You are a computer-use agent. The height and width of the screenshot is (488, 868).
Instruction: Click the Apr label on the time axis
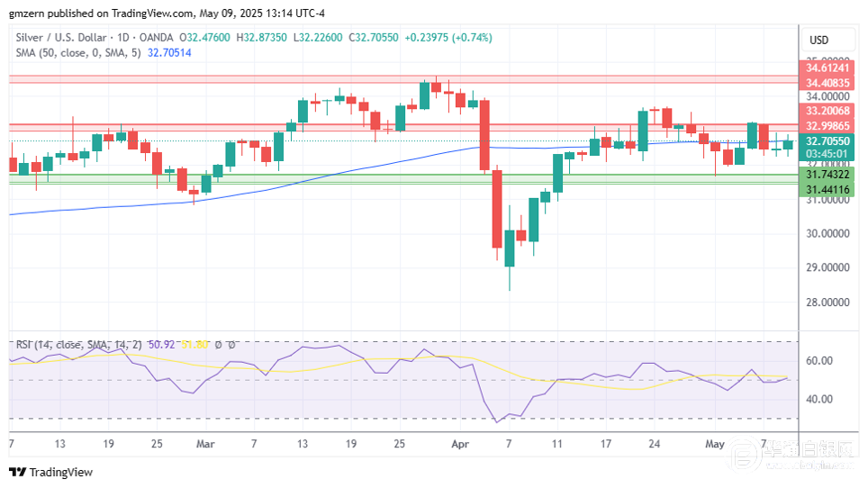point(460,445)
